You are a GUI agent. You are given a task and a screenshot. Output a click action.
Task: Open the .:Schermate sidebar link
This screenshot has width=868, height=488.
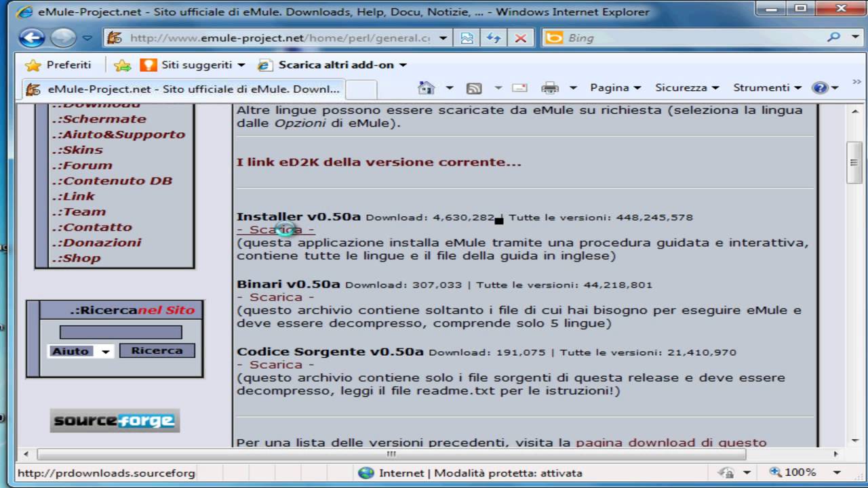click(x=99, y=119)
